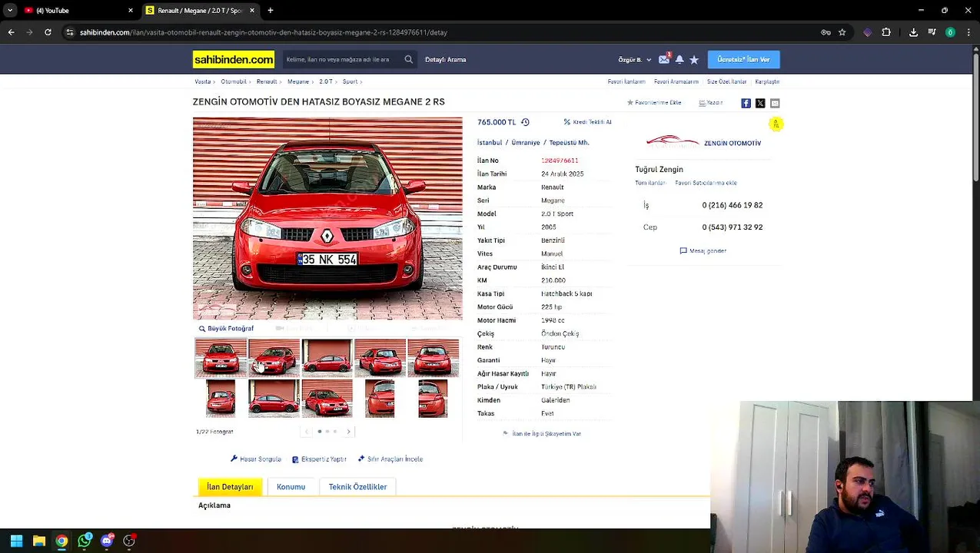Select the İlan Detayları tab
Screen dimensions: 980x553
click(x=230, y=487)
